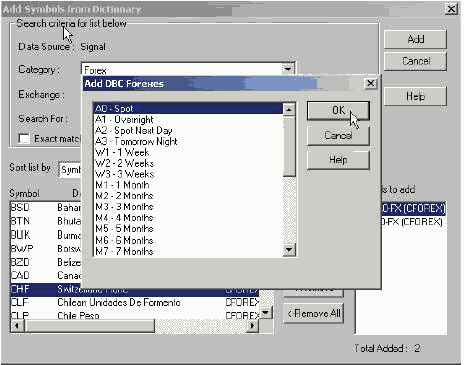The height and width of the screenshot is (365, 464).
Task: Click the forex list scrollbar thumb
Action: [289, 146]
